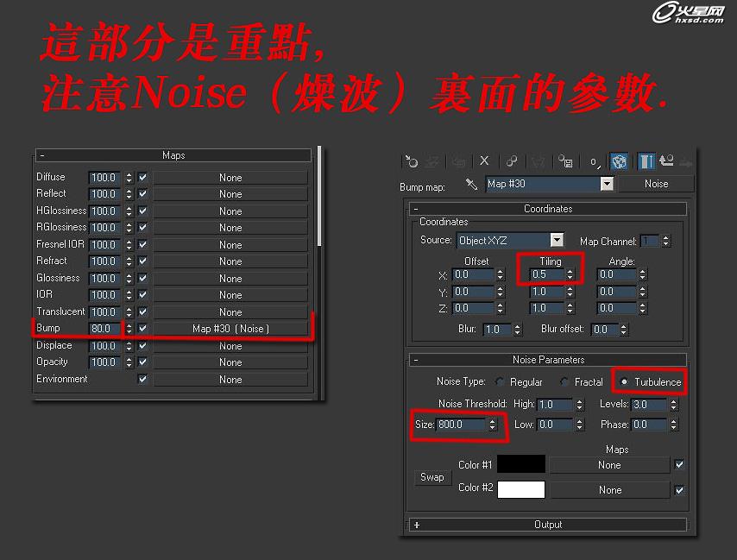Screen dimensions: 737x560
Task: Click the noise Size value field
Action: (461, 425)
